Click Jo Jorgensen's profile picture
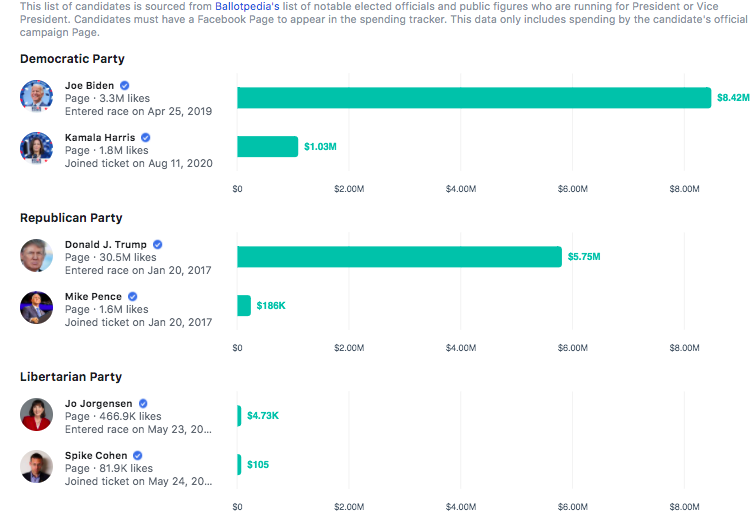 (x=36, y=415)
